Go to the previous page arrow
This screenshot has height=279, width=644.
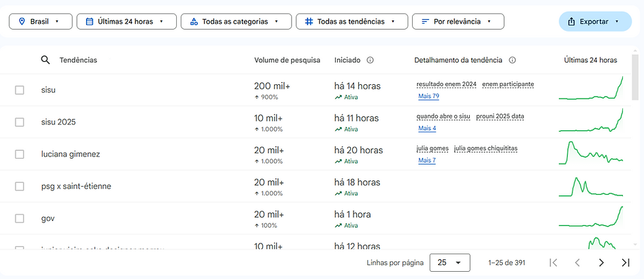pyautogui.click(x=578, y=263)
